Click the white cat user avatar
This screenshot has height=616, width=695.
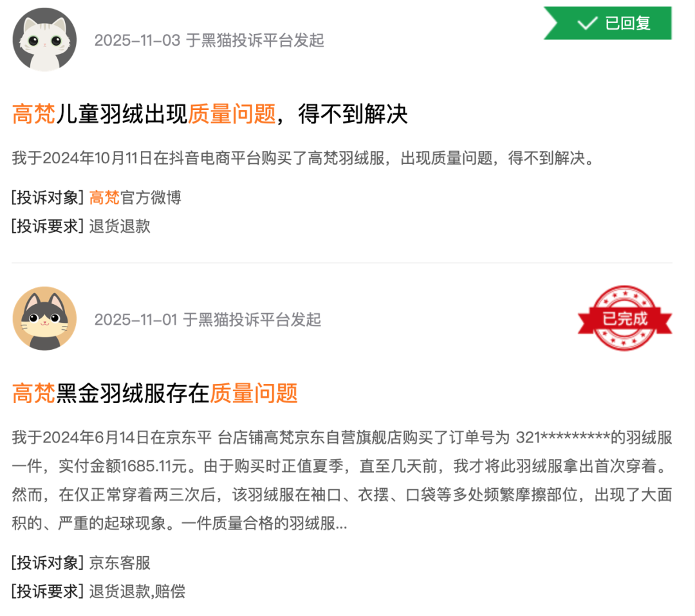(x=44, y=39)
